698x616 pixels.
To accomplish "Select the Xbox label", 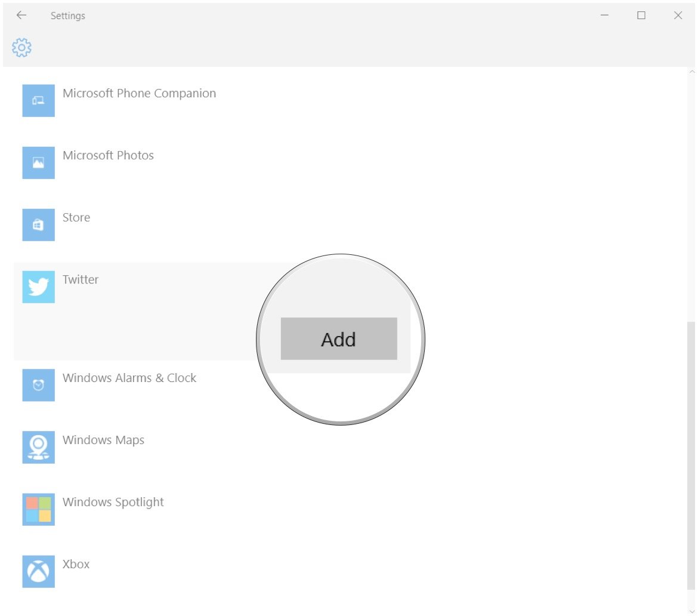I will tap(76, 564).
